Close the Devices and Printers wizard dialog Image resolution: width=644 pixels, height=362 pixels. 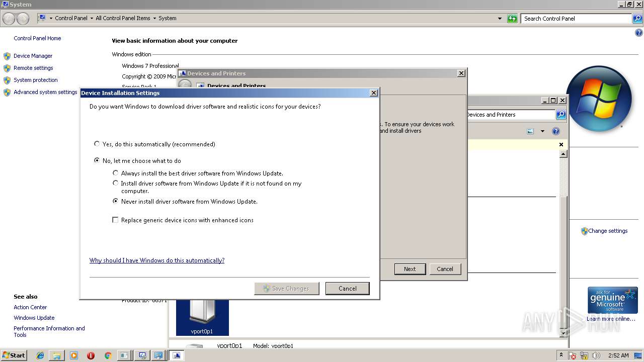(x=461, y=73)
